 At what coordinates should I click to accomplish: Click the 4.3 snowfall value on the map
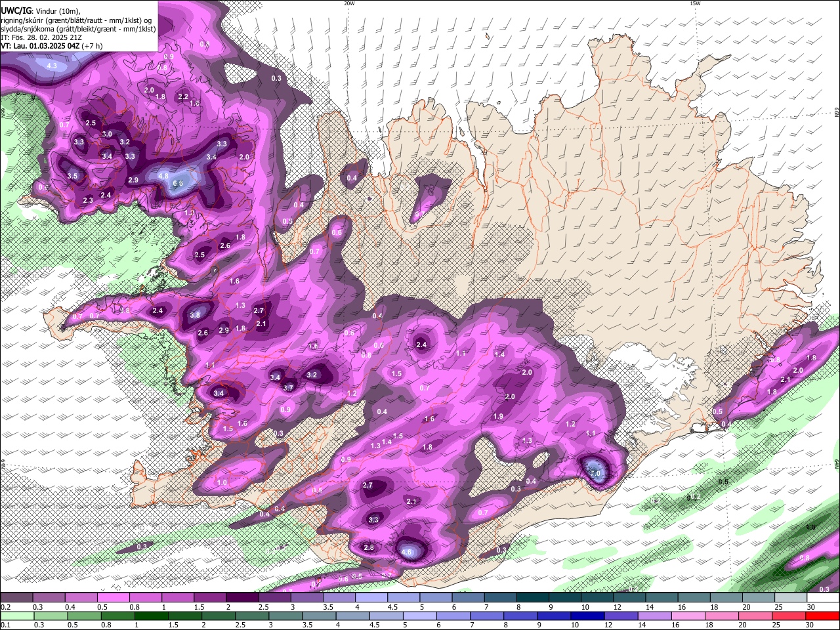pos(52,66)
